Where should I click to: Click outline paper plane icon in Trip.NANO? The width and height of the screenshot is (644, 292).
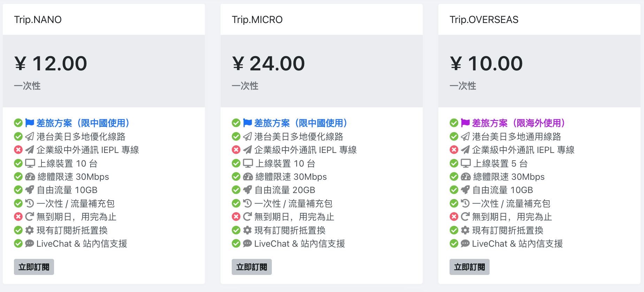30,136
